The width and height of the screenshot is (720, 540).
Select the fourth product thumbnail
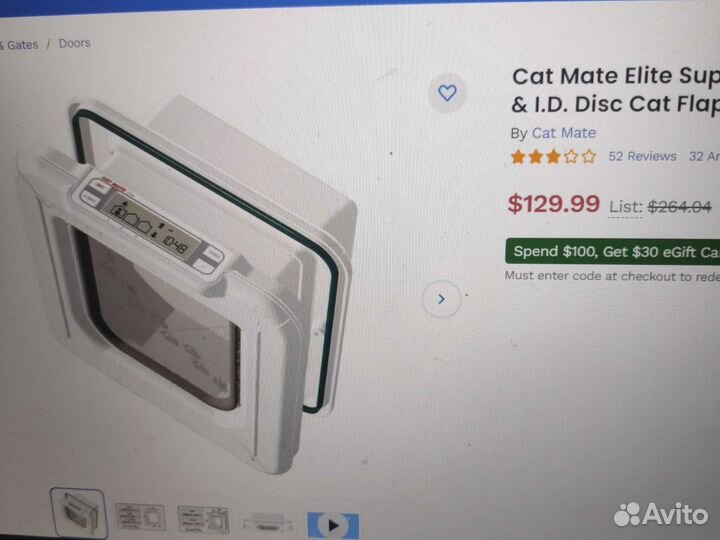coord(267,523)
